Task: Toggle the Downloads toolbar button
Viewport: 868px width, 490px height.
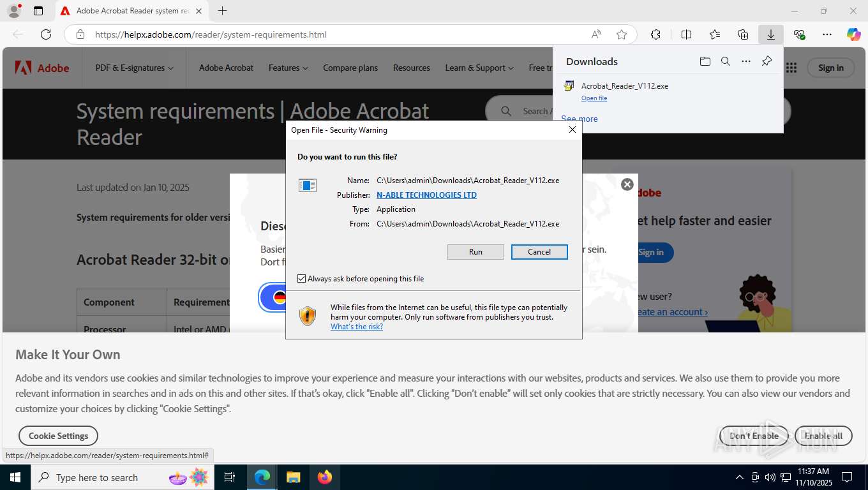Action: (771, 34)
